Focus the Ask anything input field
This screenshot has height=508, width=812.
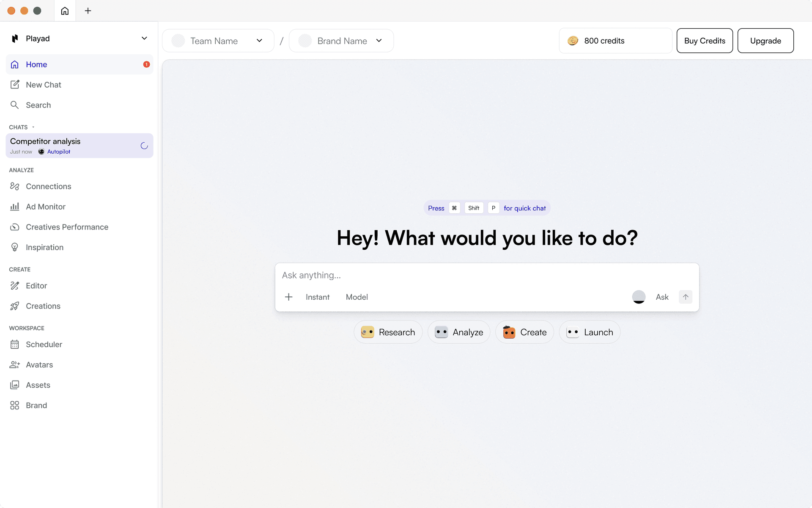487,275
